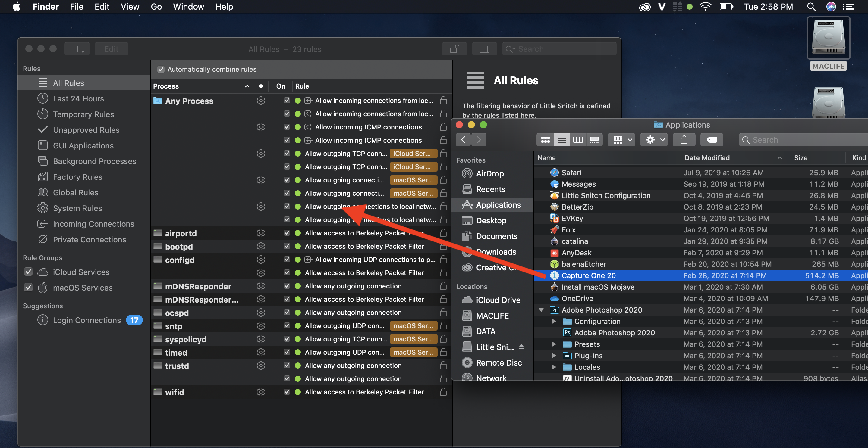
Task: Switch Finder to icon view
Action: [545, 140]
